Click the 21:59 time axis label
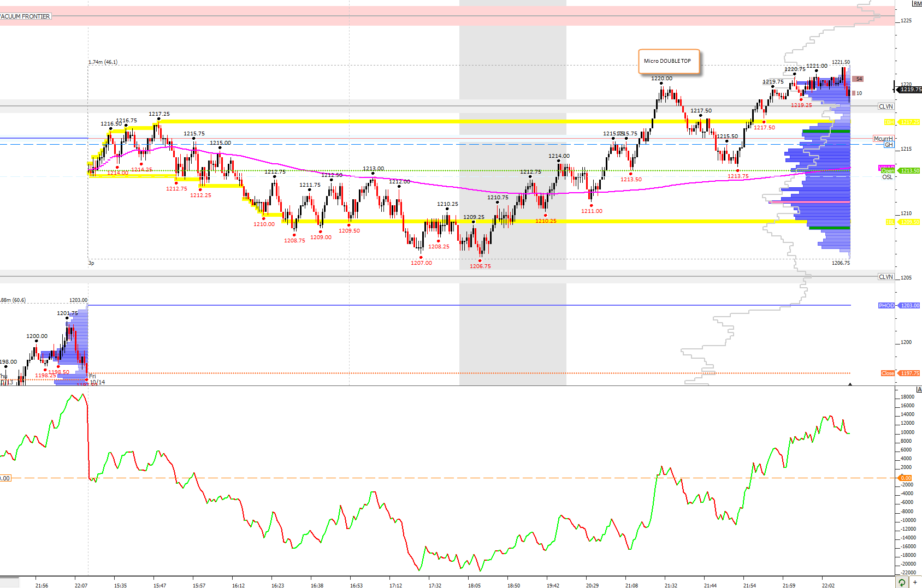922x588 pixels. tap(789, 586)
